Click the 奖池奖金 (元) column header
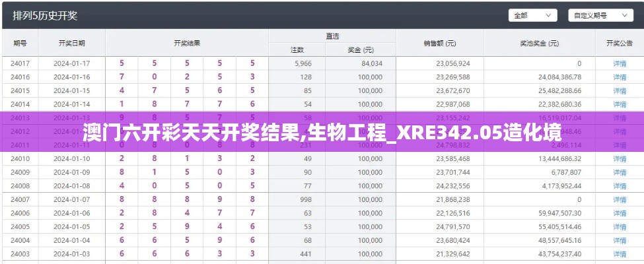 (x=539, y=44)
